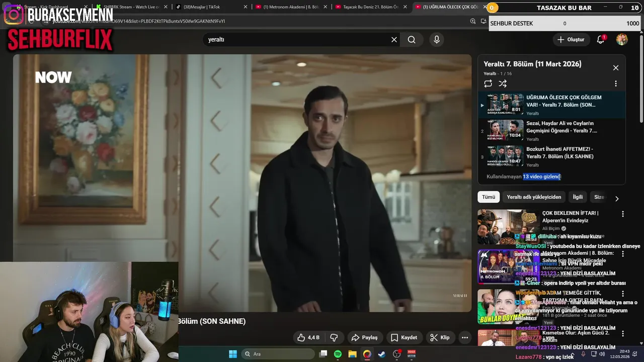644x362 pixels.
Task: Open options for 'ÇOK BEKLENEN İFTAR!' video
Action: (622, 214)
